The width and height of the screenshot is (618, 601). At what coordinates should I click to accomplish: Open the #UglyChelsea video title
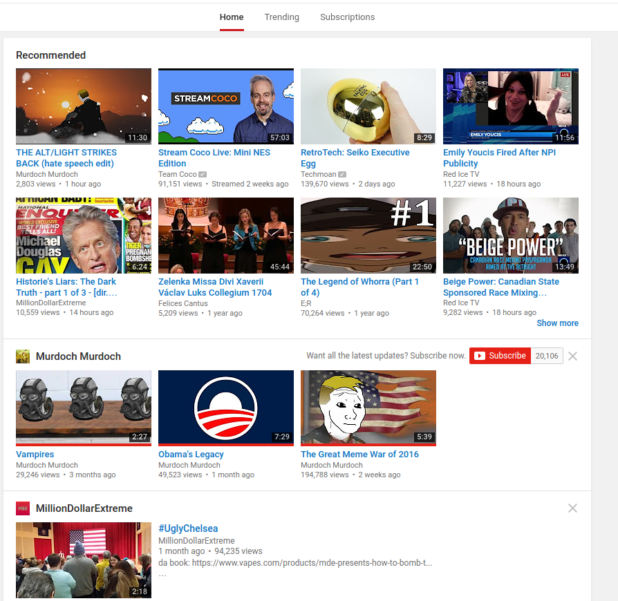coord(188,528)
